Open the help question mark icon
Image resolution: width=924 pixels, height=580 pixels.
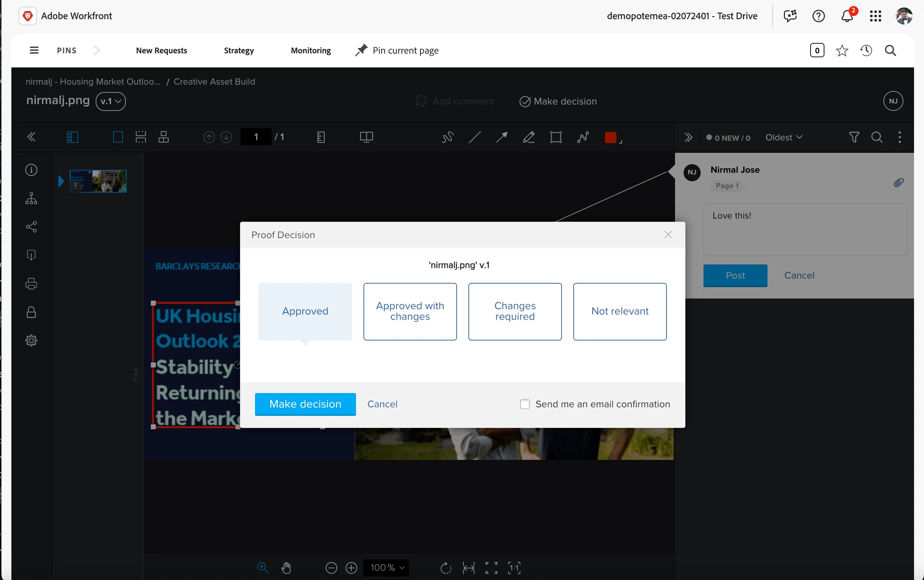pyautogui.click(x=818, y=16)
